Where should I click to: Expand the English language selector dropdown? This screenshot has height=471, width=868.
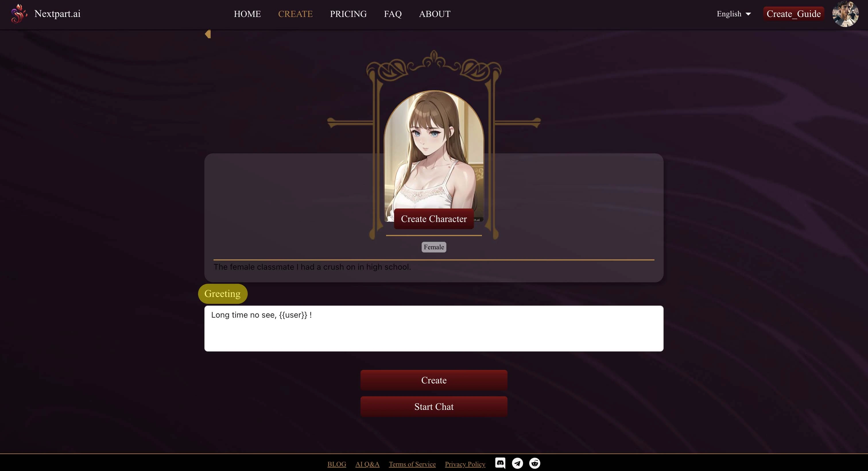point(734,14)
